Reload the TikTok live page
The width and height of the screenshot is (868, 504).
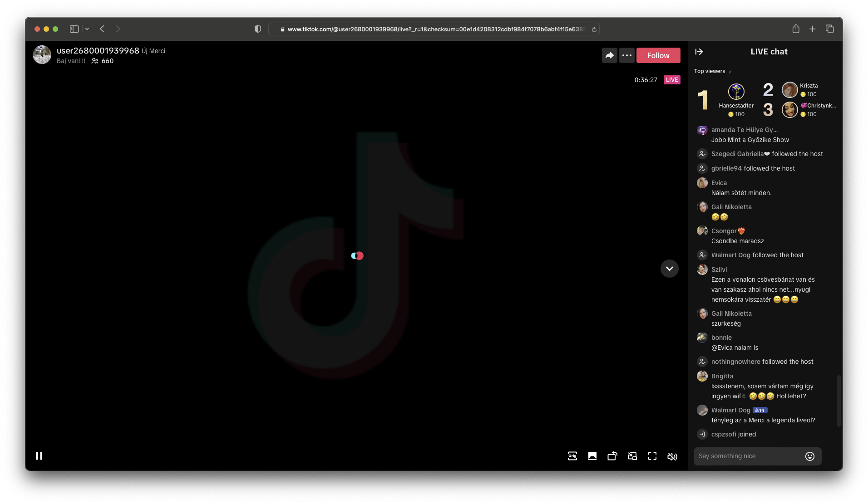(x=594, y=29)
